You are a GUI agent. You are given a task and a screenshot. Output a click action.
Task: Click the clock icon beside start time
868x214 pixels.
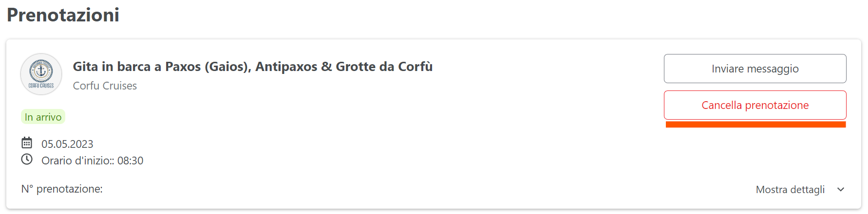pos(27,160)
